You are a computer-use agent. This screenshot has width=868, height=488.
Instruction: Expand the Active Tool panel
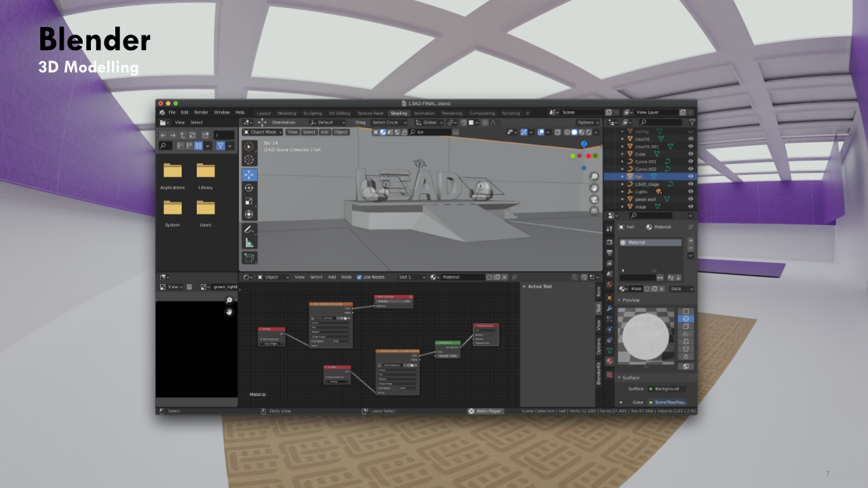coord(524,287)
